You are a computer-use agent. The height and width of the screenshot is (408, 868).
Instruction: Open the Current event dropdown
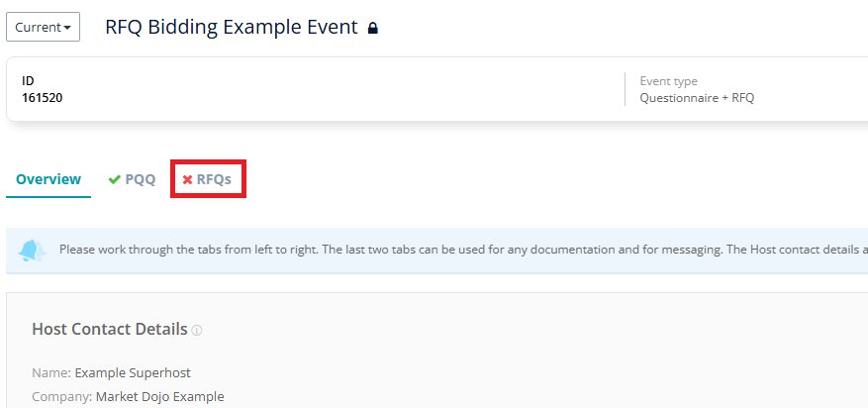pyautogui.click(x=44, y=27)
